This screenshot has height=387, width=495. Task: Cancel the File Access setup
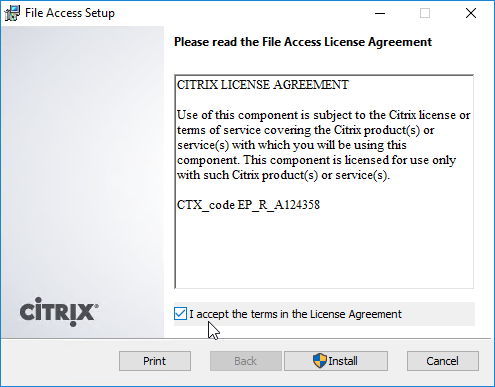pos(443,361)
